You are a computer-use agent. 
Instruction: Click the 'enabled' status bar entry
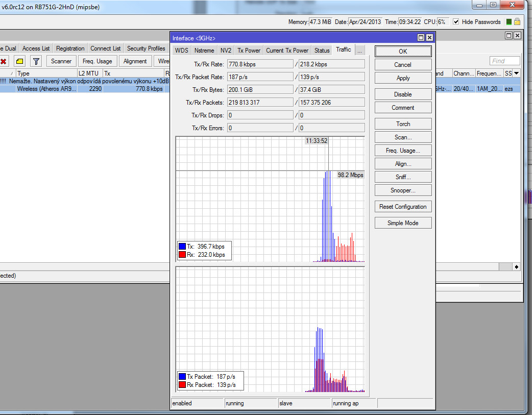(198, 403)
